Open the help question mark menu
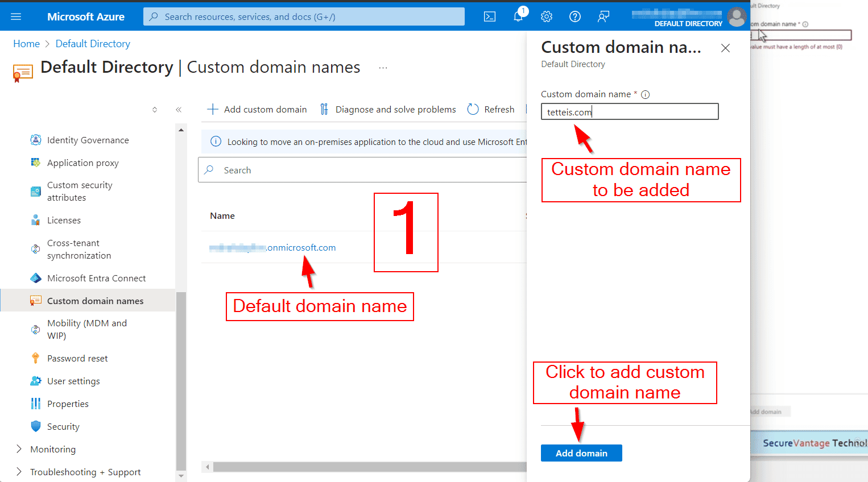The height and width of the screenshot is (482, 868). click(575, 16)
